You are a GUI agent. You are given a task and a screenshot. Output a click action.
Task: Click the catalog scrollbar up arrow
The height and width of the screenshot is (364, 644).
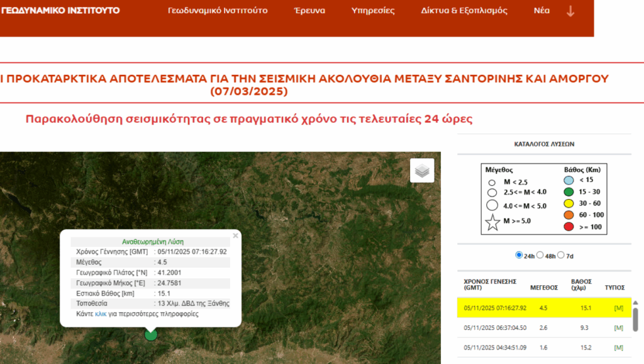[635, 303]
